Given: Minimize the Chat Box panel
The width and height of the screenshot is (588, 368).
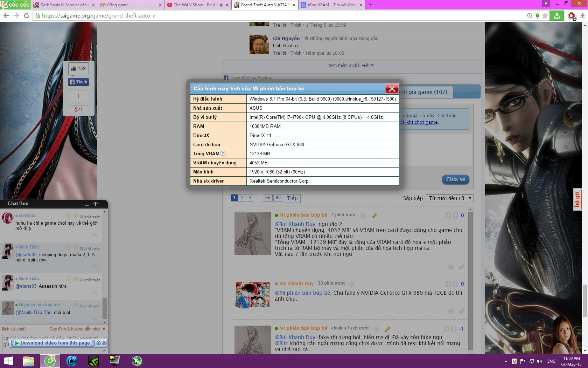Looking at the screenshot, I should (x=87, y=204).
